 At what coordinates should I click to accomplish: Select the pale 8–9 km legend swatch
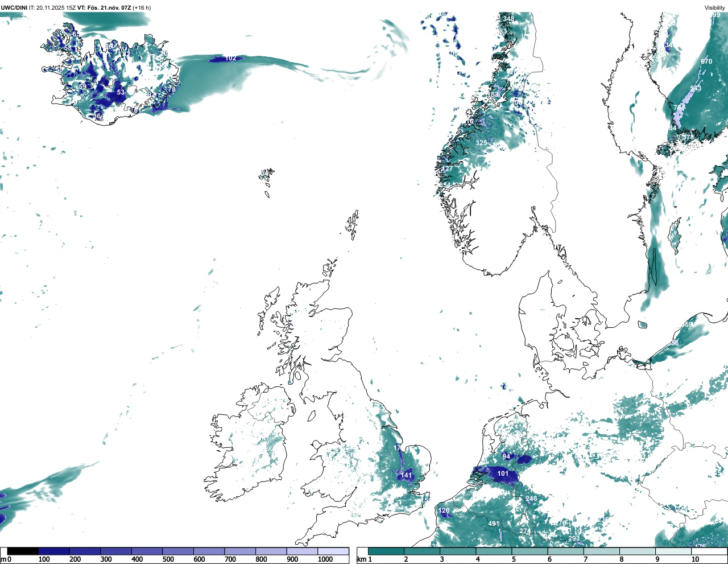click(x=638, y=551)
